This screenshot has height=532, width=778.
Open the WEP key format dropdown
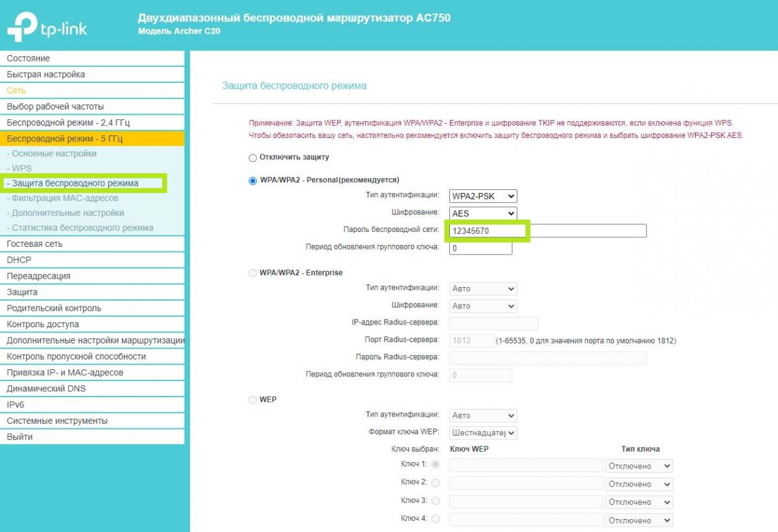[x=483, y=433]
